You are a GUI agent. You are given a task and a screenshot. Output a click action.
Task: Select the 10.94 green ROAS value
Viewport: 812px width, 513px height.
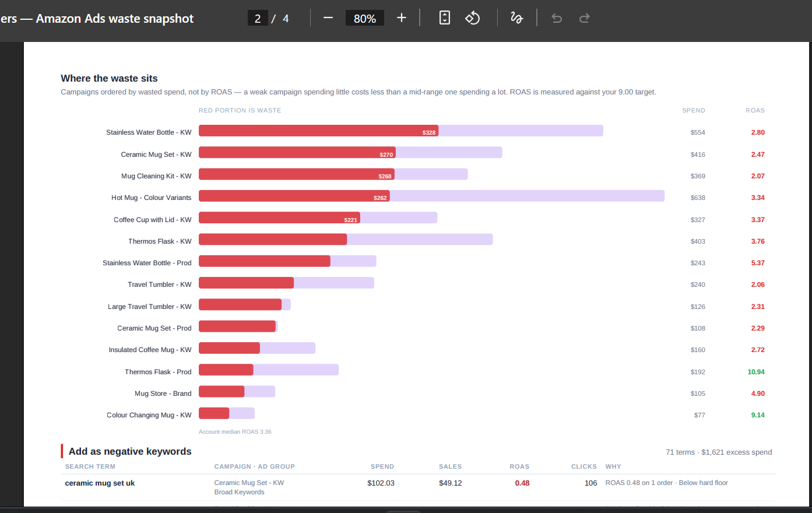click(x=756, y=372)
